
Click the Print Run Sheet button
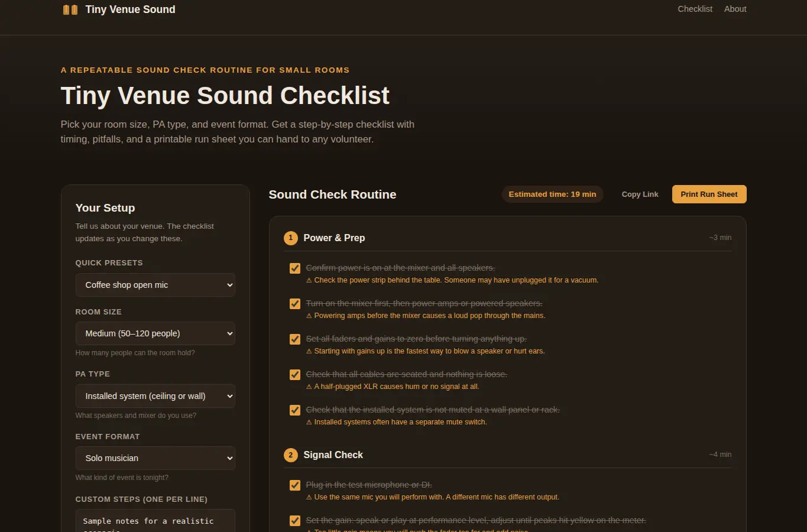[709, 194]
